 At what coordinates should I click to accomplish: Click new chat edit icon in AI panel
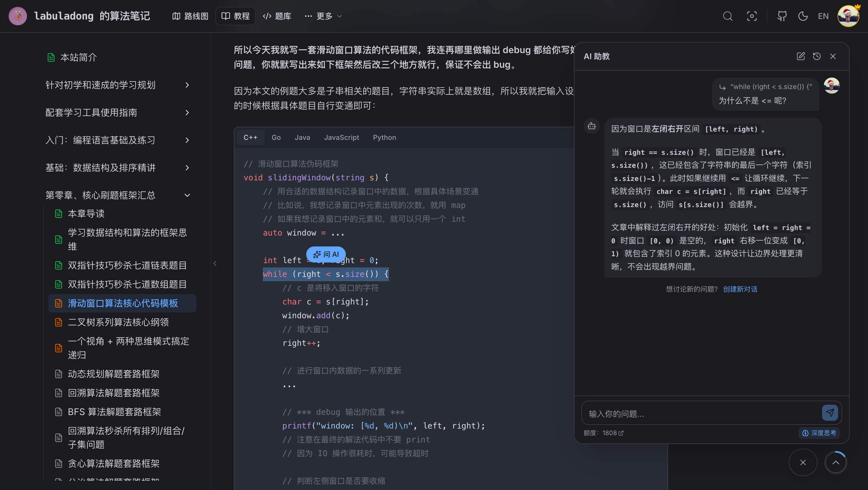click(801, 56)
